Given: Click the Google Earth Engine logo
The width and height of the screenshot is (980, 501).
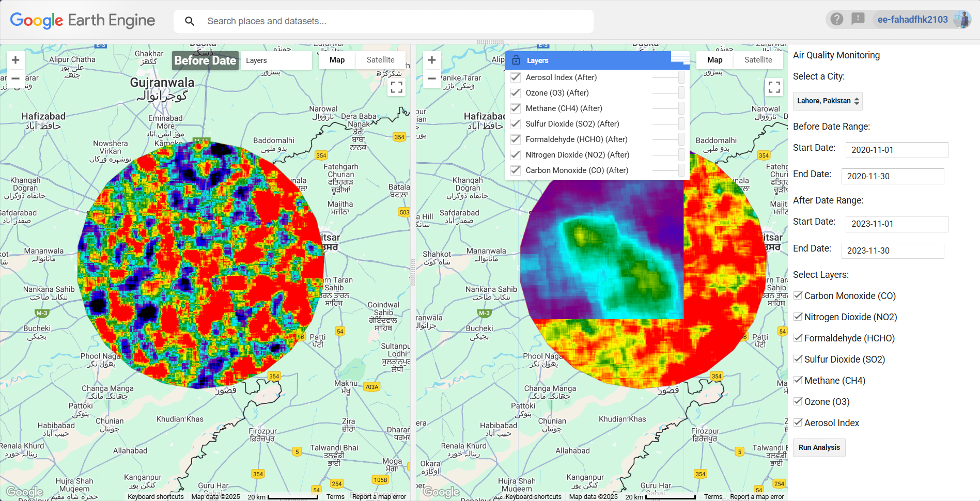Looking at the screenshot, I should [83, 21].
